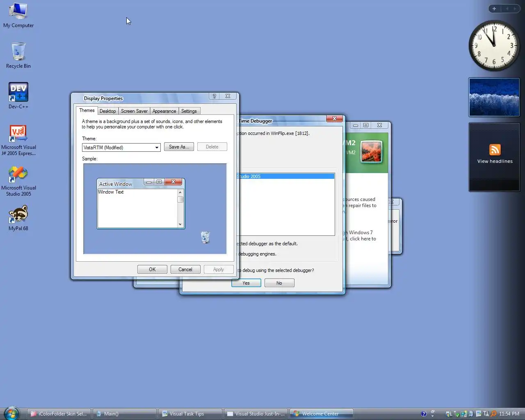Select the Studio 2005 debugger list entry

pos(286,176)
